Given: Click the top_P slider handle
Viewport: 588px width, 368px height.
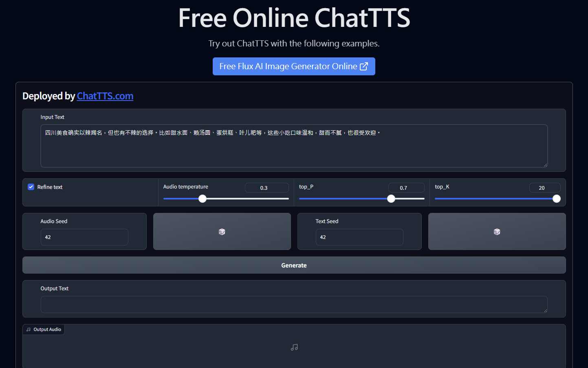Looking at the screenshot, I should coord(391,199).
